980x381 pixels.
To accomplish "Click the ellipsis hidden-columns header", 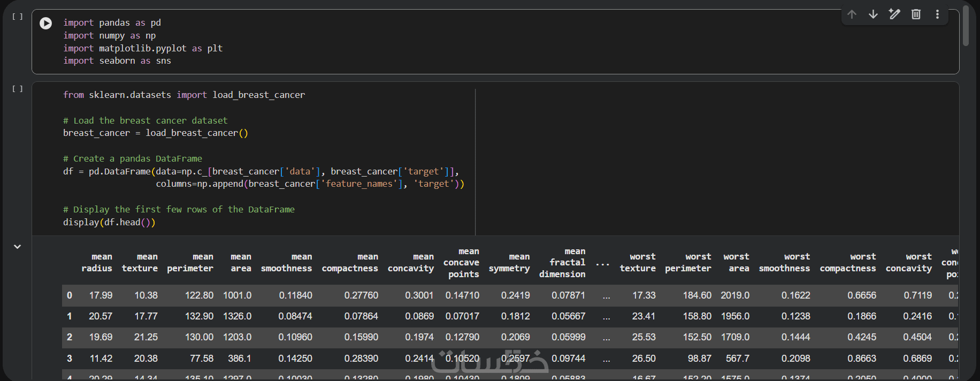I will click(x=603, y=263).
